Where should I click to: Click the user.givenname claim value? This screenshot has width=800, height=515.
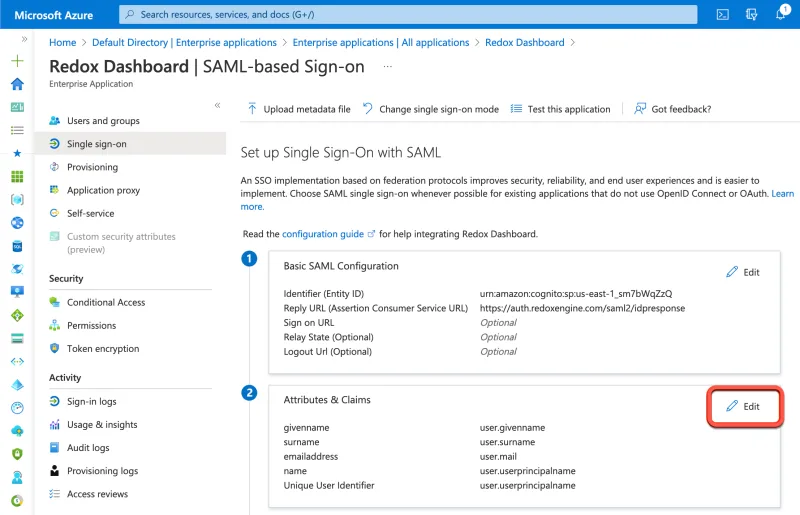512,428
